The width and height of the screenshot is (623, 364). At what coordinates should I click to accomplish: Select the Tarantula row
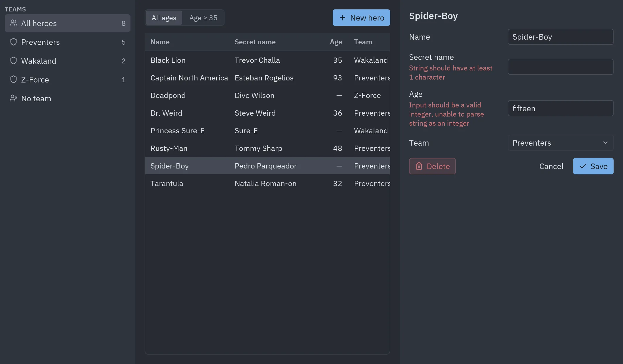(x=267, y=183)
